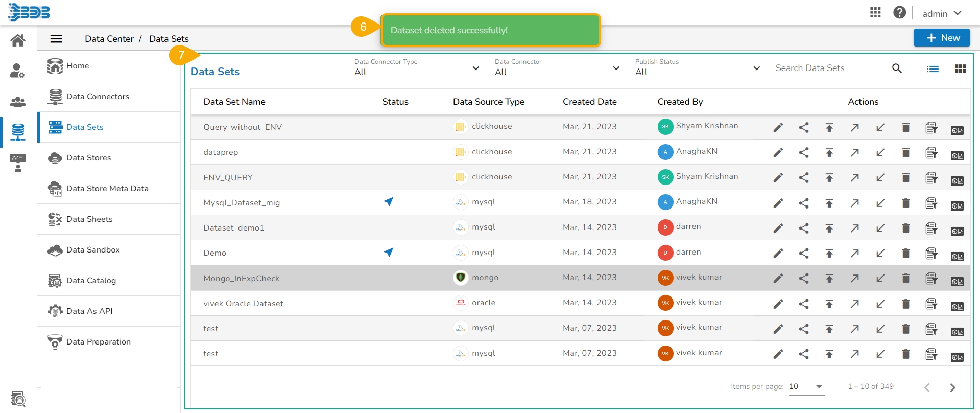Click the edit pencil icon for Query_without_ENV
980x413 pixels.
(x=778, y=127)
